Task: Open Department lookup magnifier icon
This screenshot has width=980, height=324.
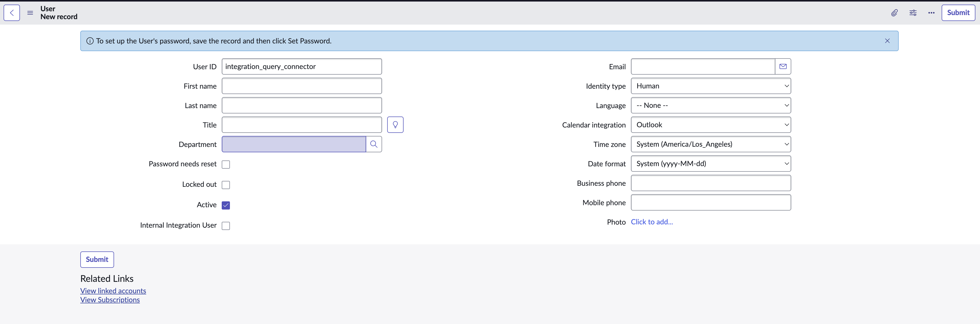Action: 374,144
